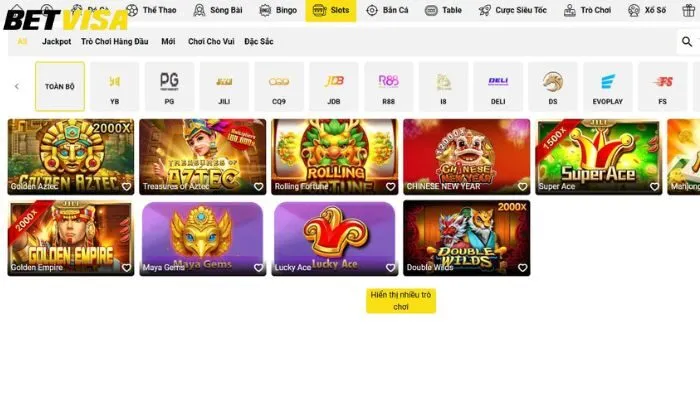Switch to the Bingo tab

278,10
